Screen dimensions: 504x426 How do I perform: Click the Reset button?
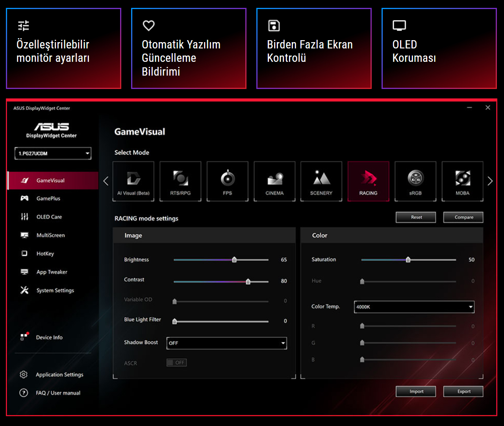416,217
